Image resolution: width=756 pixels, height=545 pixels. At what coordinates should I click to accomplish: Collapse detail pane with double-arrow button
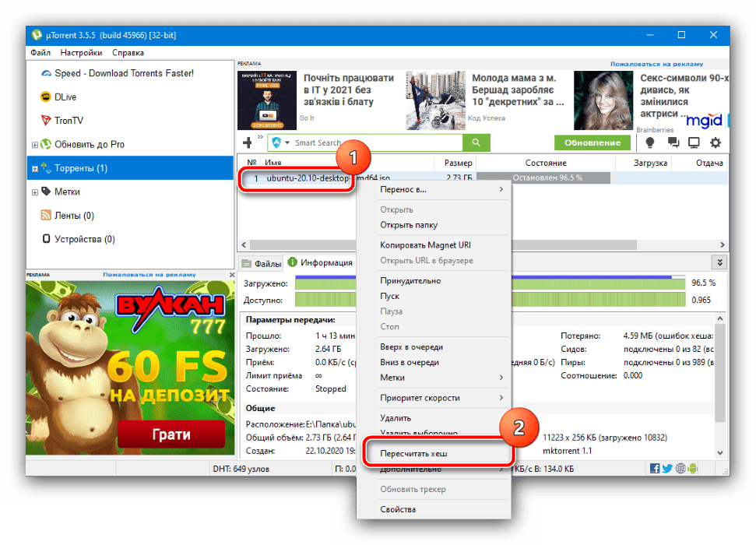(720, 262)
